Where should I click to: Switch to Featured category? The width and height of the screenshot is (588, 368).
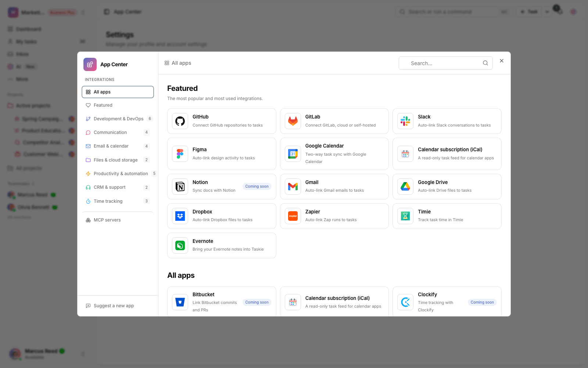point(118,105)
